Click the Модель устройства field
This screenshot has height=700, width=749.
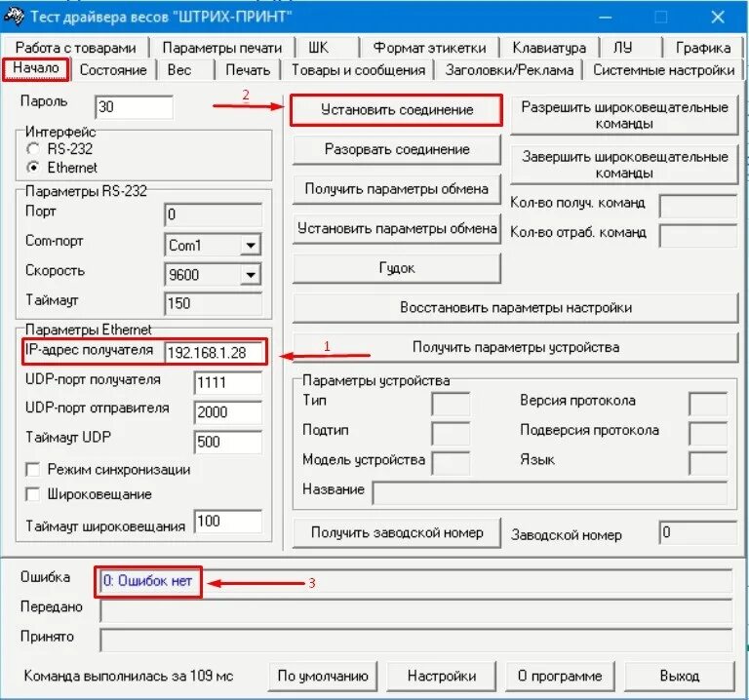pyautogui.click(x=451, y=463)
